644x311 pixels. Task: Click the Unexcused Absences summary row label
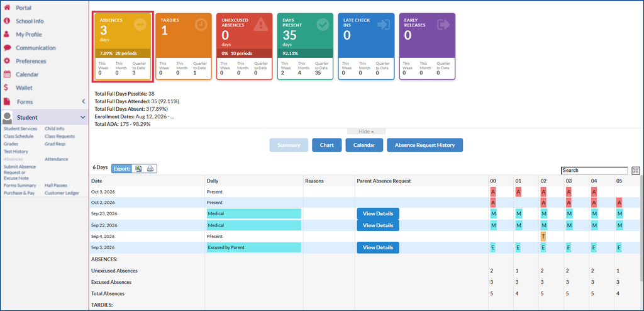click(x=114, y=271)
